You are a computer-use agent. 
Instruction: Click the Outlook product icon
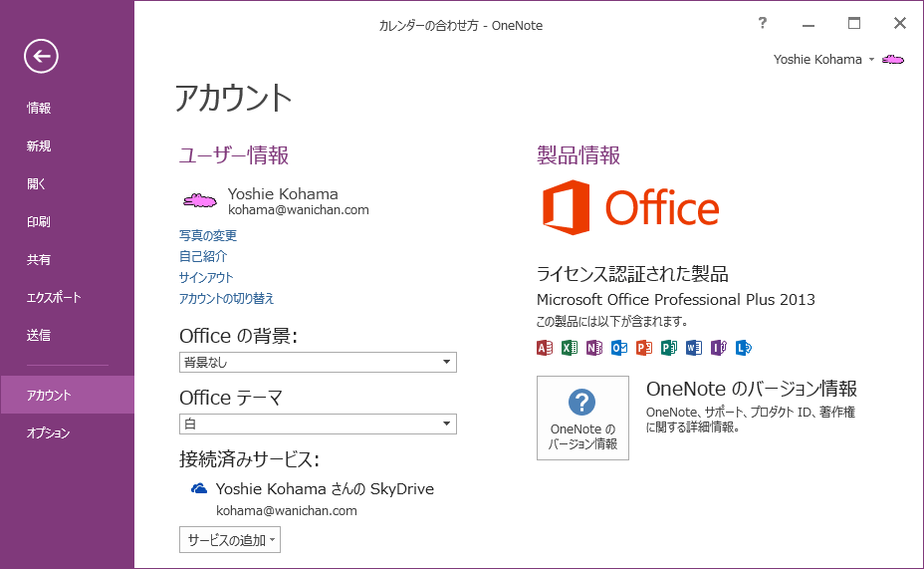tap(619, 348)
